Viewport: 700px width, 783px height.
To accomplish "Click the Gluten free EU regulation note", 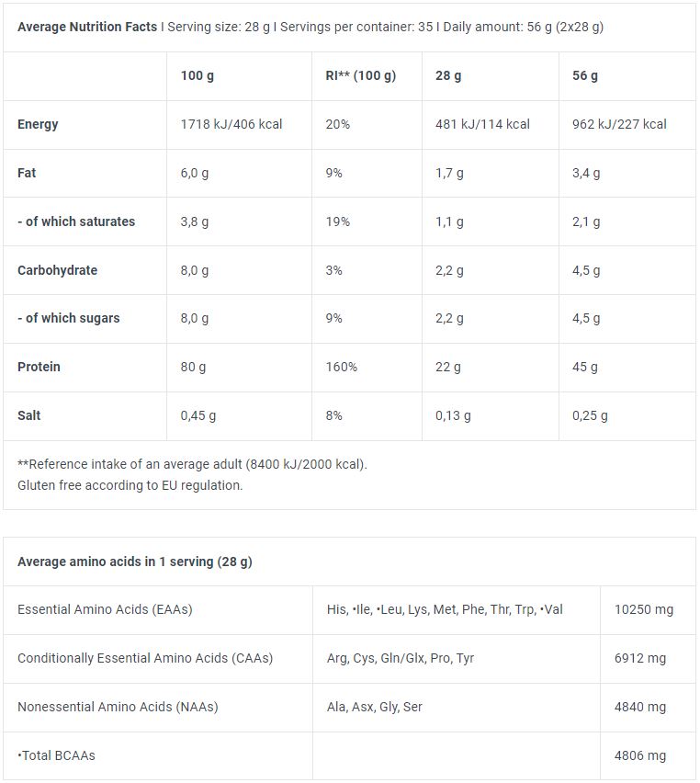I will click(x=130, y=485).
